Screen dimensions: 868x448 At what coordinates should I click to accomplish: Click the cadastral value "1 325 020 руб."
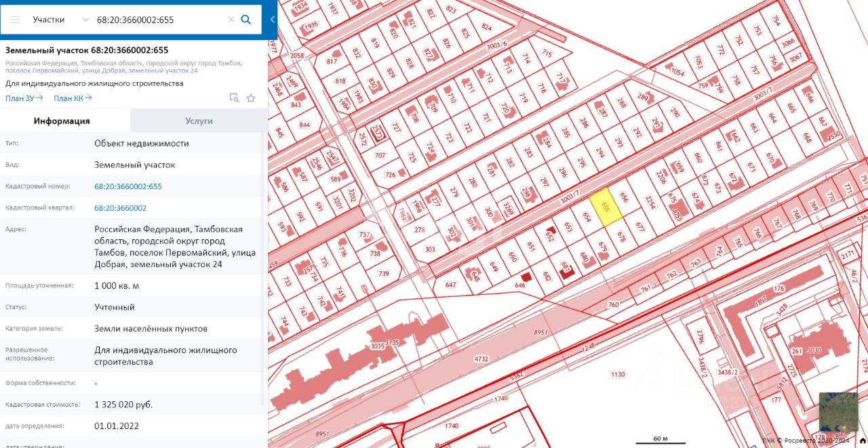coord(123,405)
